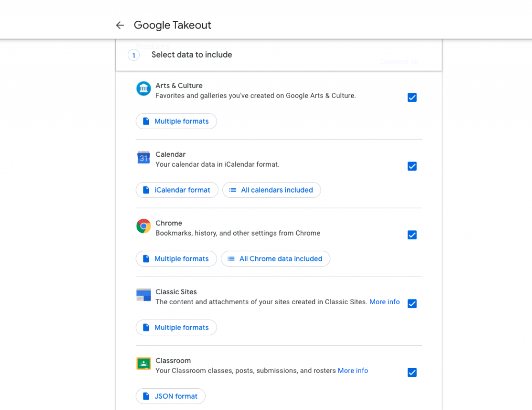Image resolution: width=532 pixels, height=410 pixels.
Task: Click the Chrome logo icon
Action: coord(143,226)
